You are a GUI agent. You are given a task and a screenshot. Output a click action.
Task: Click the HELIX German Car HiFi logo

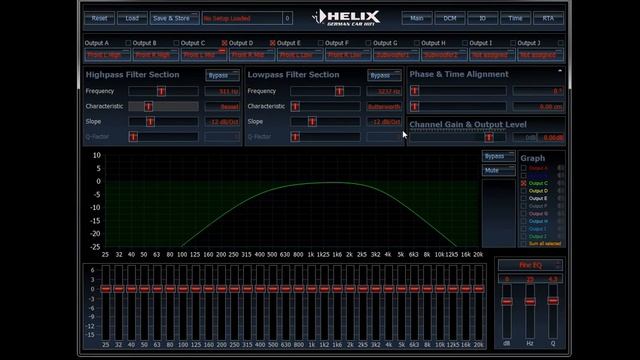pyautogui.click(x=346, y=18)
